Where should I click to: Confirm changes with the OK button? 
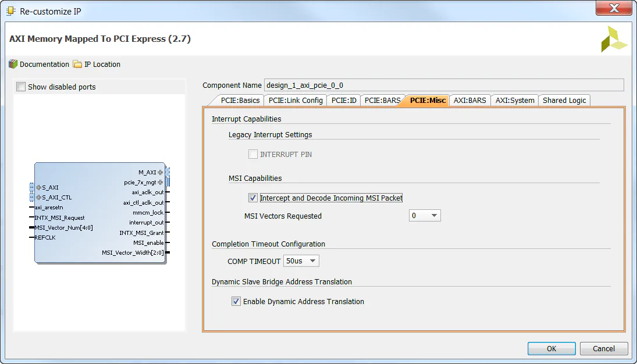coord(550,348)
